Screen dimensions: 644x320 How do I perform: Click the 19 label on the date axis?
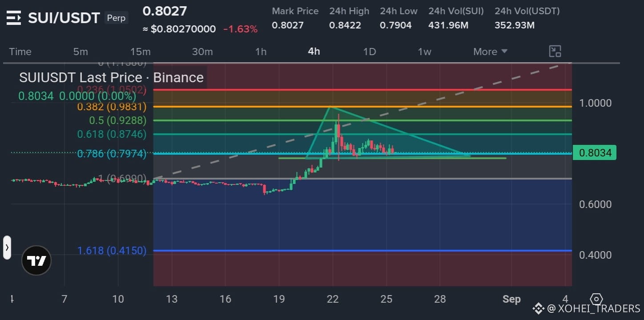pos(279,299)
